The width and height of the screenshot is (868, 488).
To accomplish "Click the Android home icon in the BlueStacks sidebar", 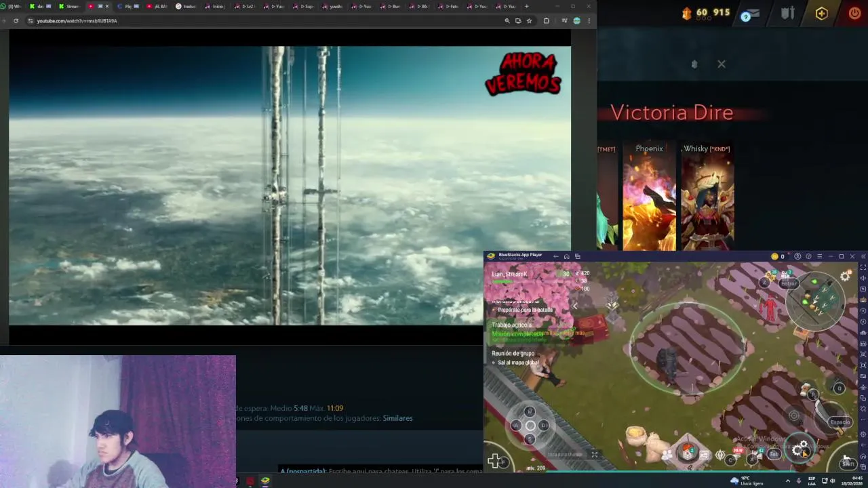I will point(863,456).
